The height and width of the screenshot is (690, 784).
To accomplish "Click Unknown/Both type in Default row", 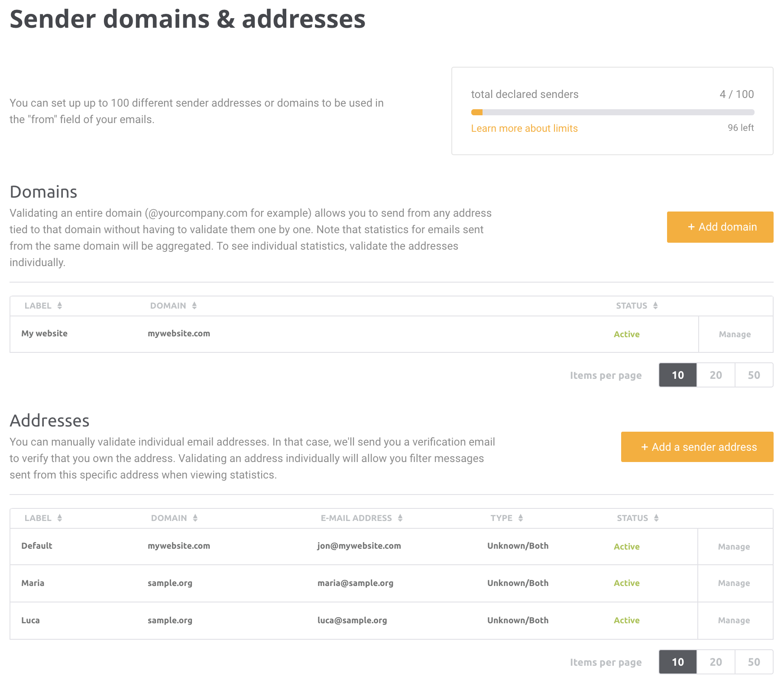I will 518,546.
